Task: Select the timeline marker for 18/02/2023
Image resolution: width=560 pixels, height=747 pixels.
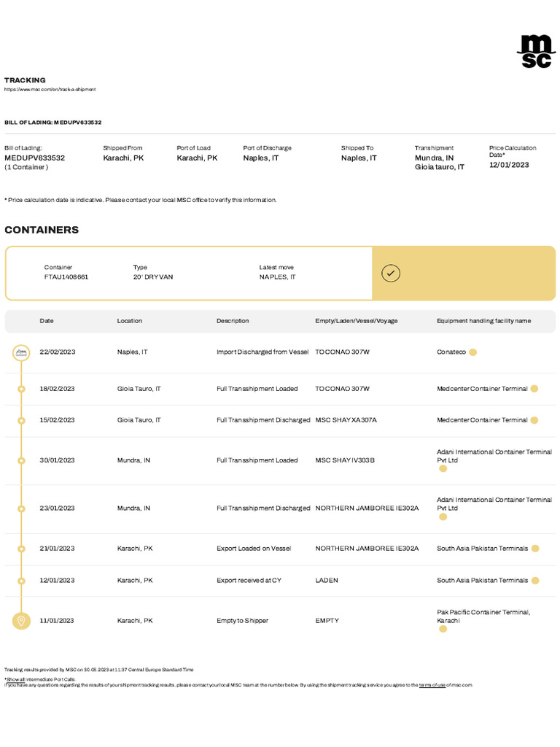Action: tap(21, 389)
